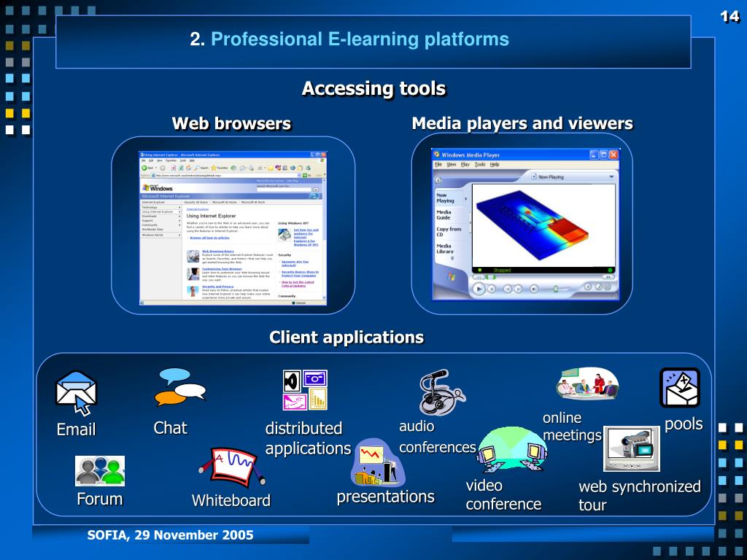747x560 pixels.
Task: Select the Email client application icon
Action: coord(76,390)
